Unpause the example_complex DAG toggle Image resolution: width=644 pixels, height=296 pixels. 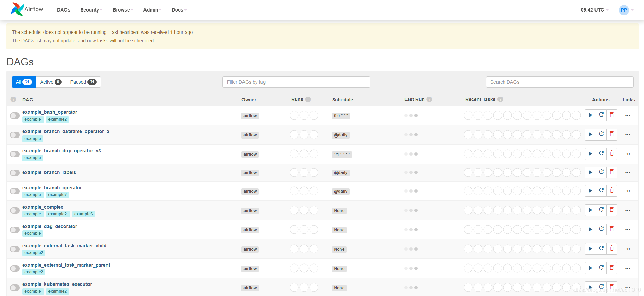15,210
